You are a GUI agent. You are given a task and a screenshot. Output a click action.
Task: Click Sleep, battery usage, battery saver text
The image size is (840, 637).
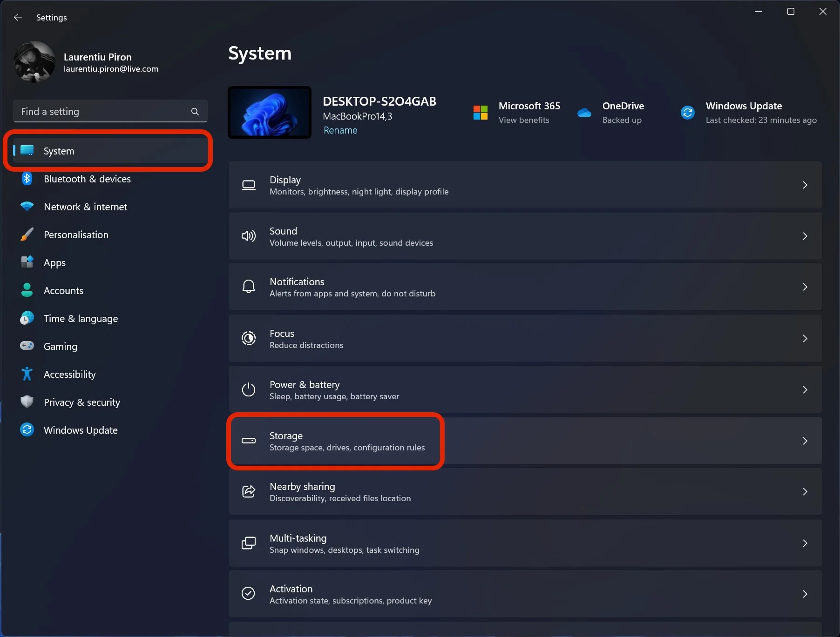(x=334, y=396)
